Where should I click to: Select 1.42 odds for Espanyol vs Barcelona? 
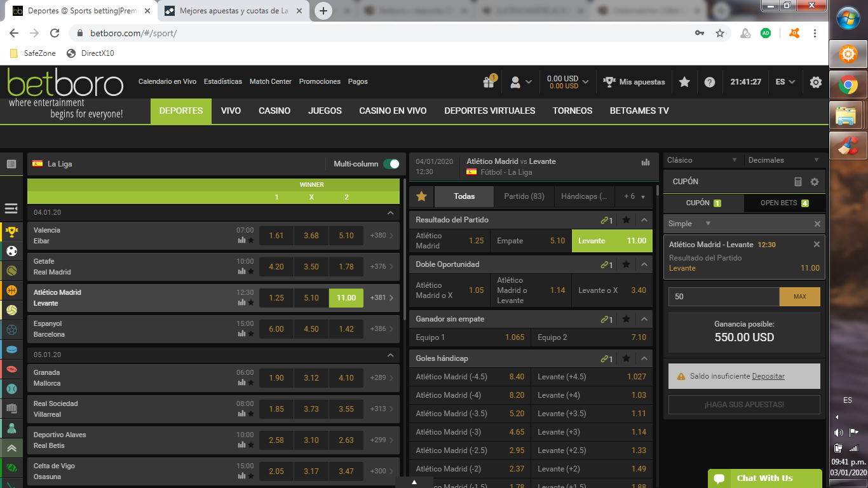click(x=346, y=329)
